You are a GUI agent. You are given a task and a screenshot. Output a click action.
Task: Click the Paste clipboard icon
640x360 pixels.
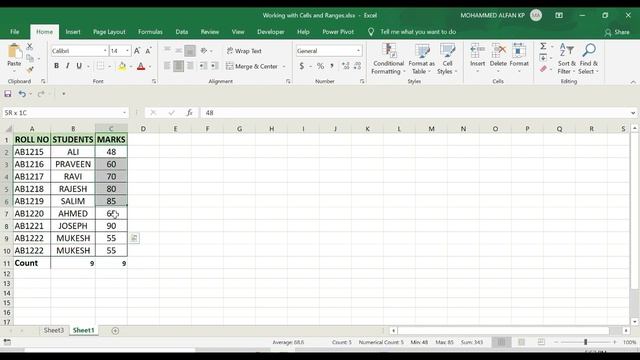[x=14, y=52]
